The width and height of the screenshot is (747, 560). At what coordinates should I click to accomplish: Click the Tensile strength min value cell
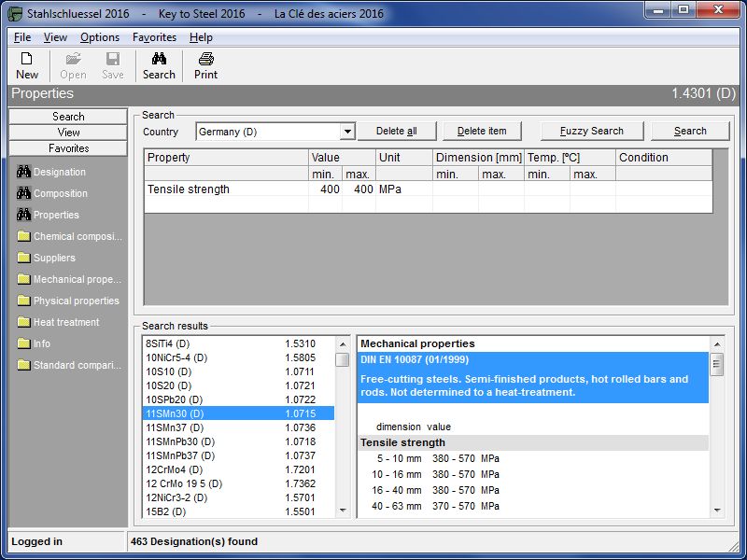pyautogui.click(x=325, y=189)
